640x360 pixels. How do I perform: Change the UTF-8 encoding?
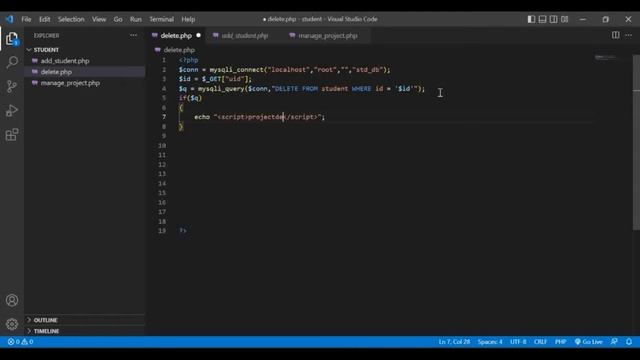pos(518,342)
